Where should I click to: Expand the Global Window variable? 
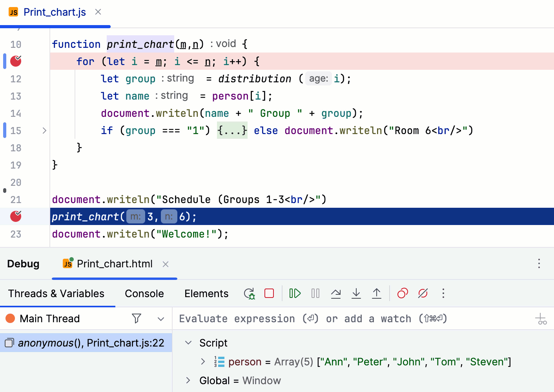pyautogui.click(x=188, y=380)
